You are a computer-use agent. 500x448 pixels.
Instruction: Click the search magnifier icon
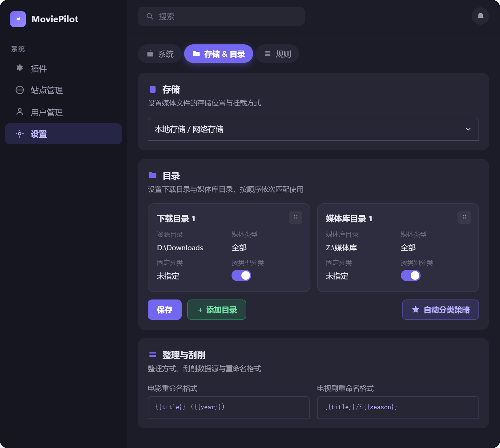tap(150, 16)
